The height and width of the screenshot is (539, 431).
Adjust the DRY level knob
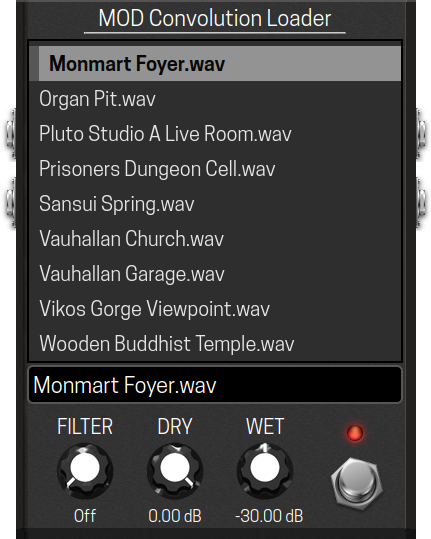click(x=175, y=471)
